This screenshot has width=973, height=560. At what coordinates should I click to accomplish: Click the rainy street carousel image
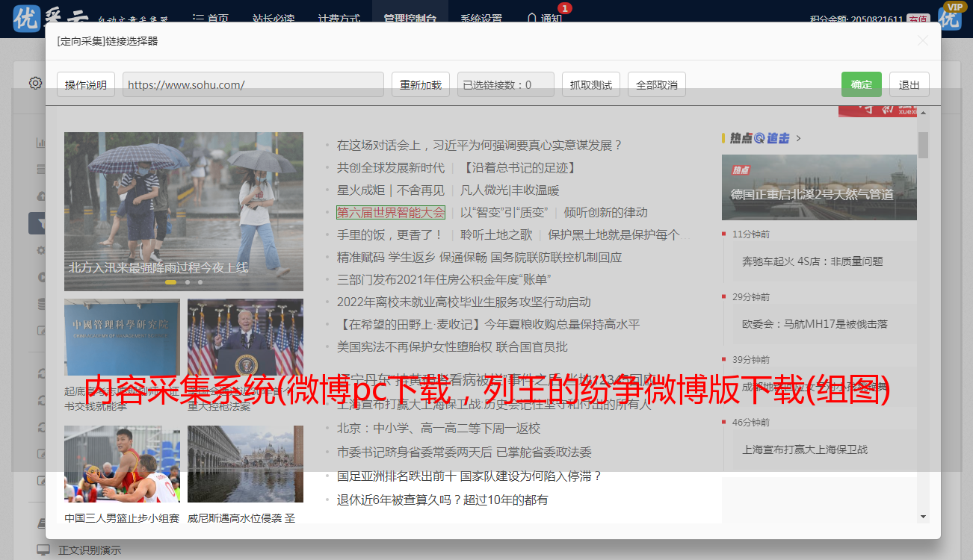click(x=184, y=211)
